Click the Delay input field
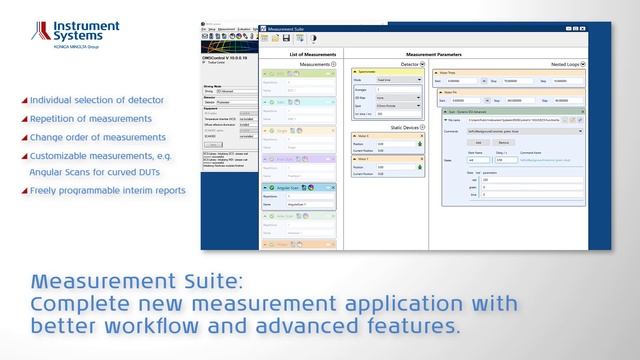640x360 pixels. tap(506, 160)
